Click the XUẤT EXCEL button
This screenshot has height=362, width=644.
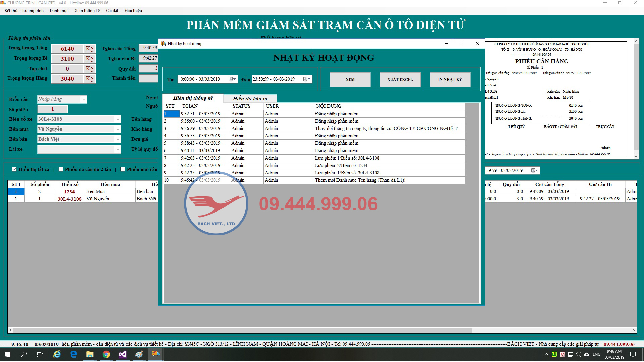tap(400, 80)
